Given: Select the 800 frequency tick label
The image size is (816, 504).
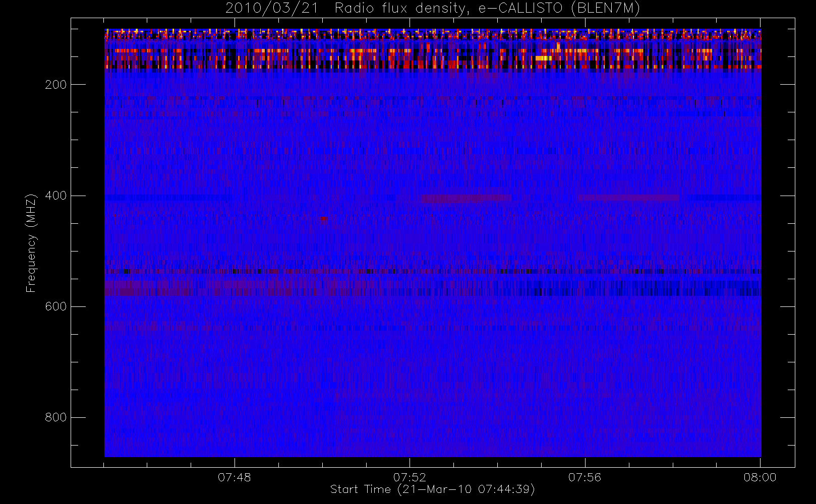Looking at the screenshot, I should pos(56,417).
